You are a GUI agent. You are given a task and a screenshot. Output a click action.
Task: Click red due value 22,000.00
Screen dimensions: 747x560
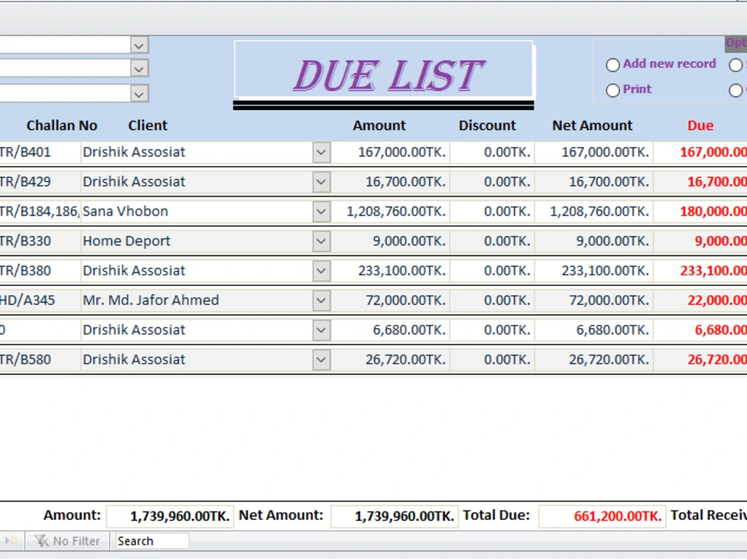coord(717,300)
